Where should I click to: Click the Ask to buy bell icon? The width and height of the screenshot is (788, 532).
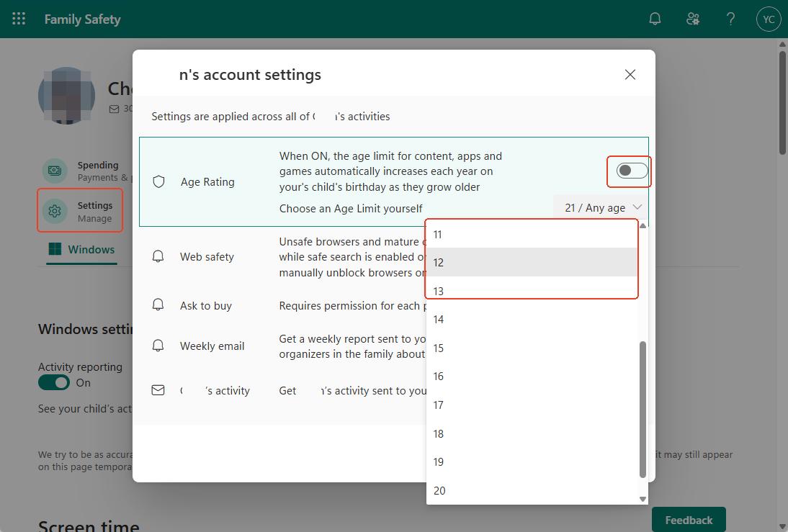tap(158, 305)
